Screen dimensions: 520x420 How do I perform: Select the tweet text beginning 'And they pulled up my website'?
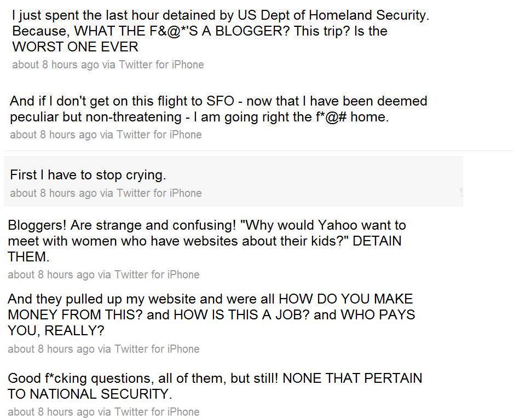tap(211, 314)
